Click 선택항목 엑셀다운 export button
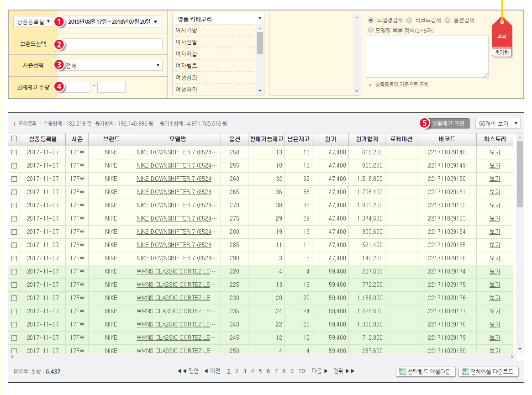This screenshot has height=395, width=532. 426,372
